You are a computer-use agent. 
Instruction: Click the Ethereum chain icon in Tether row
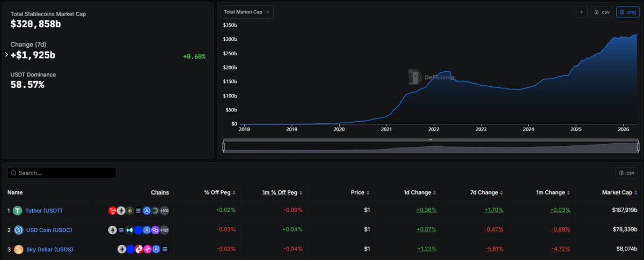point(121,211)
